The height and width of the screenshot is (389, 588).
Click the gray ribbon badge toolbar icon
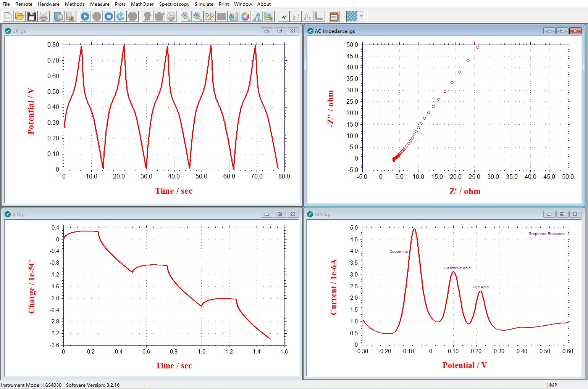[x=147, y=16]
